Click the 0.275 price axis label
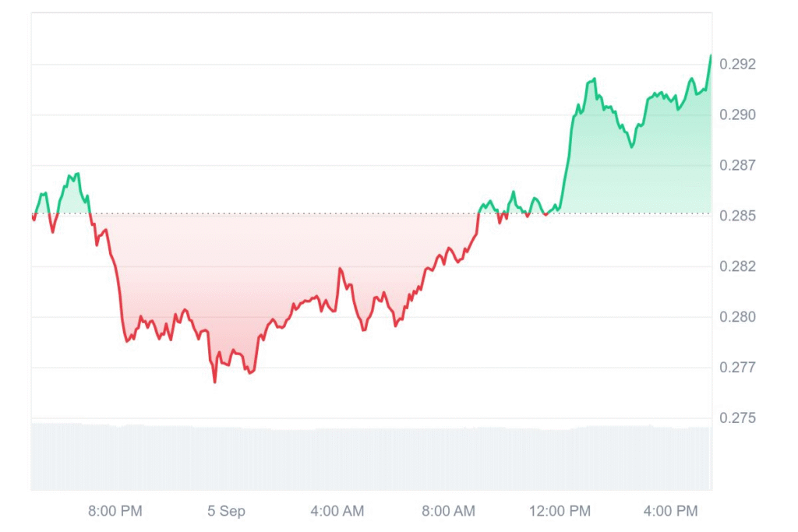This screenshot has width=798, height=532. [x=737, y=418]
